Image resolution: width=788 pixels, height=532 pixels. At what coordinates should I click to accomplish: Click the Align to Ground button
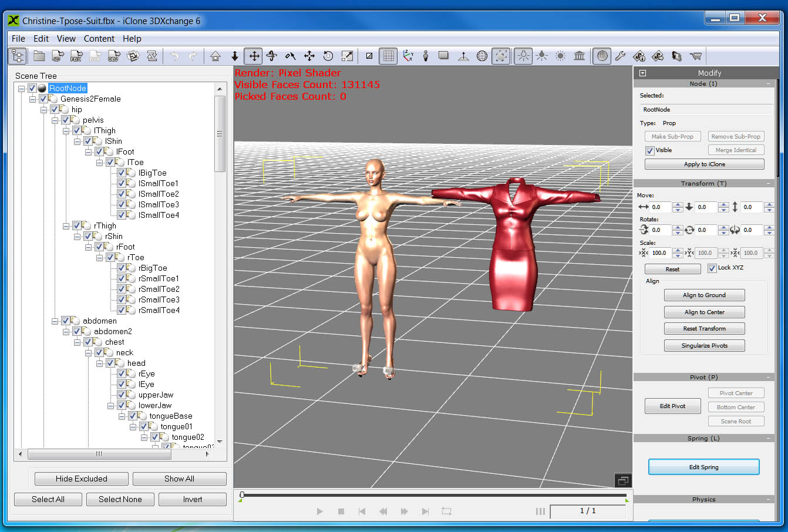[704, 295]
